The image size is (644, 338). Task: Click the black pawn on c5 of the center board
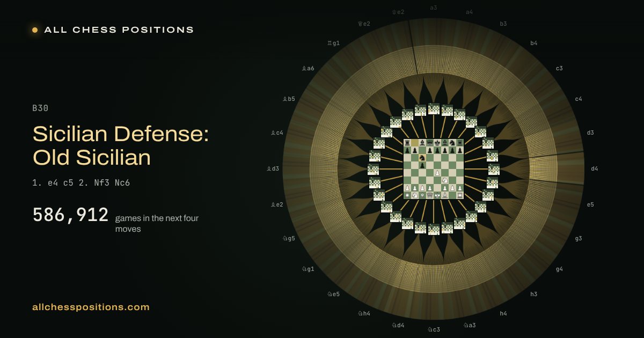(422, 165)
